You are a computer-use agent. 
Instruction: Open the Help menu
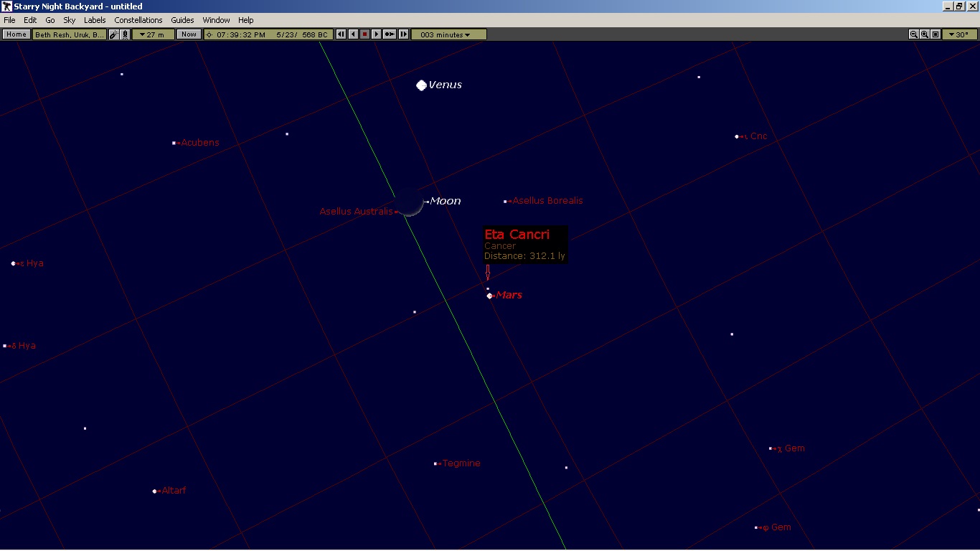click(x=246, y=20)
